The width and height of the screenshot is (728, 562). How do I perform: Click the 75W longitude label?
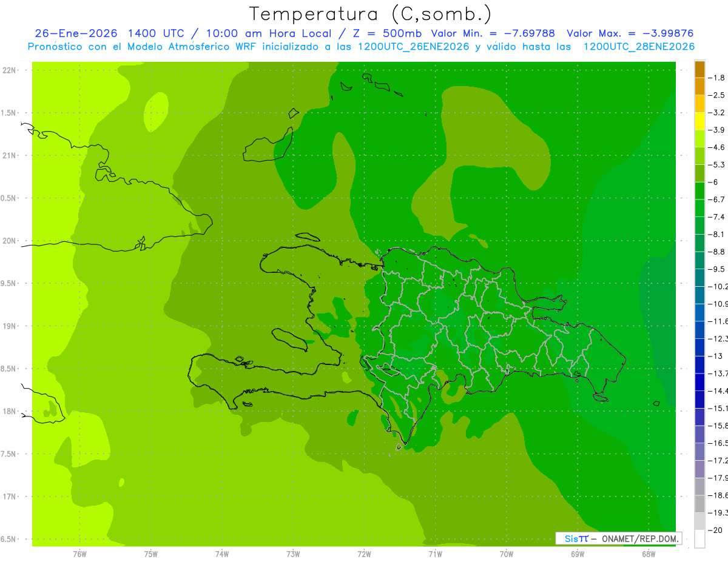150,554
